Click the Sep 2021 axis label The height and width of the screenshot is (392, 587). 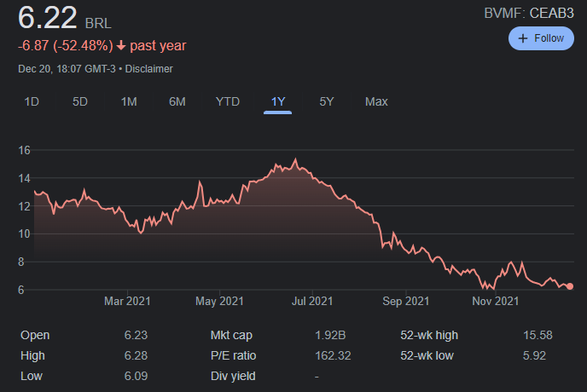click(x=406, y=301)
